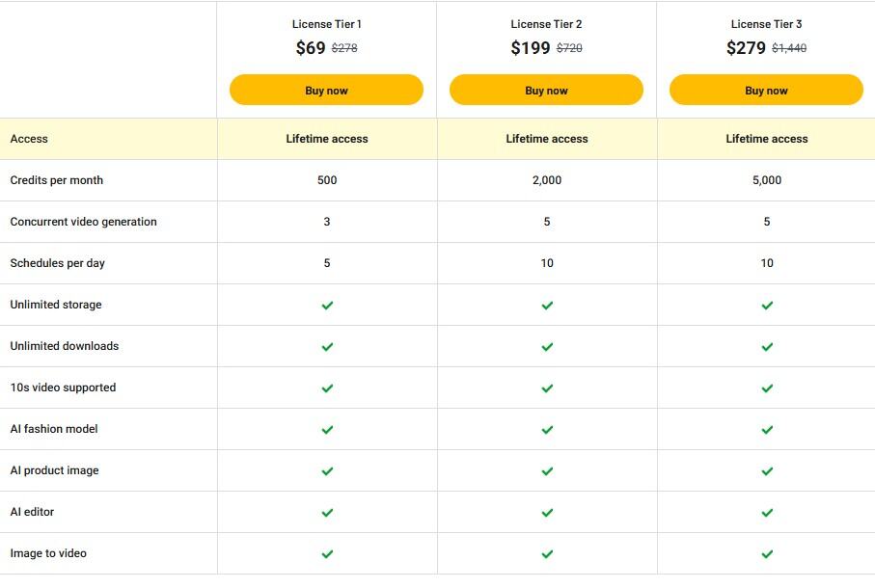Click the Image to video checkmark under Tier 3
This screenshot has width=875, height=588.
[767, 552]
